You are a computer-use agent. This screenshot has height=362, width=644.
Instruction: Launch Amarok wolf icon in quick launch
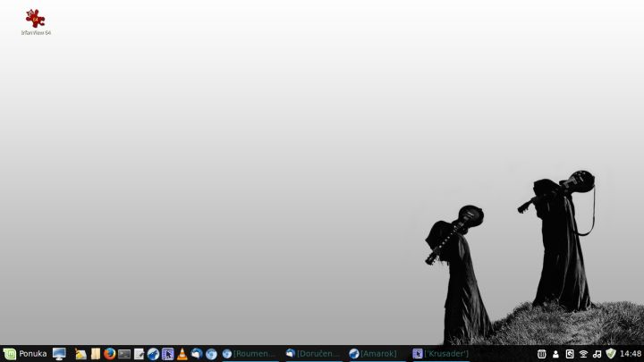[x=153, y=354]
